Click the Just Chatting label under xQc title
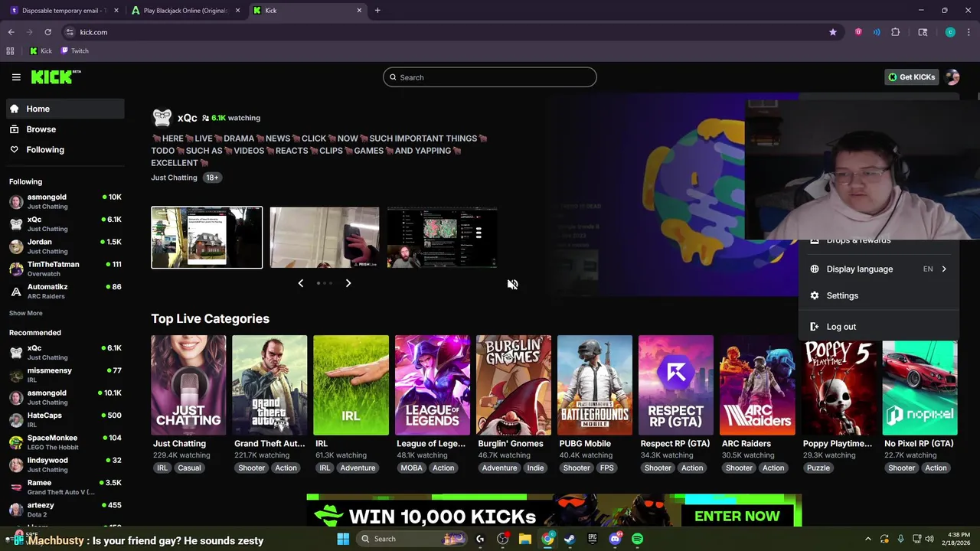This screenshot has height=551, width=980. [x=174, y=178]
